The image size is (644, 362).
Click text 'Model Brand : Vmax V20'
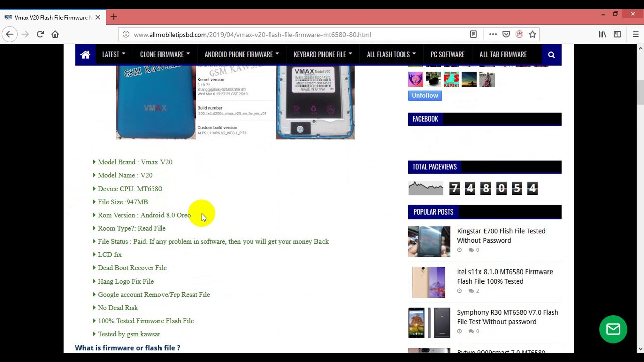click(135, 162)
